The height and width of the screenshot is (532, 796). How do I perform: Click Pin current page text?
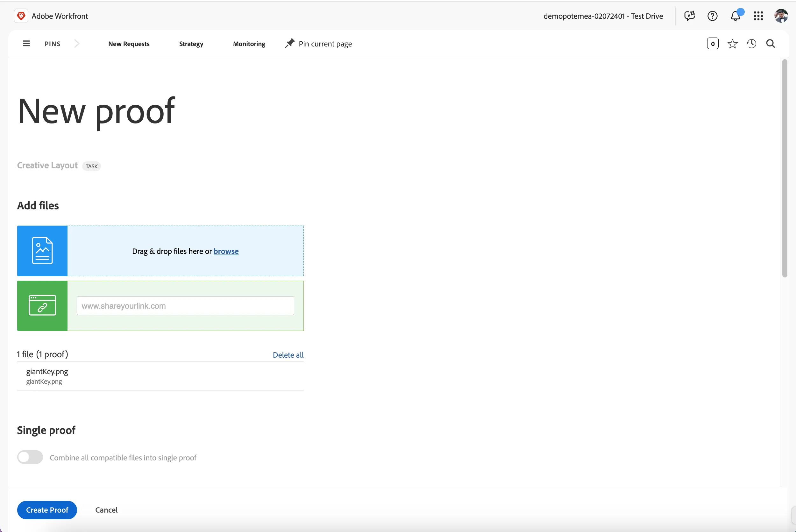tap(325, 44)
